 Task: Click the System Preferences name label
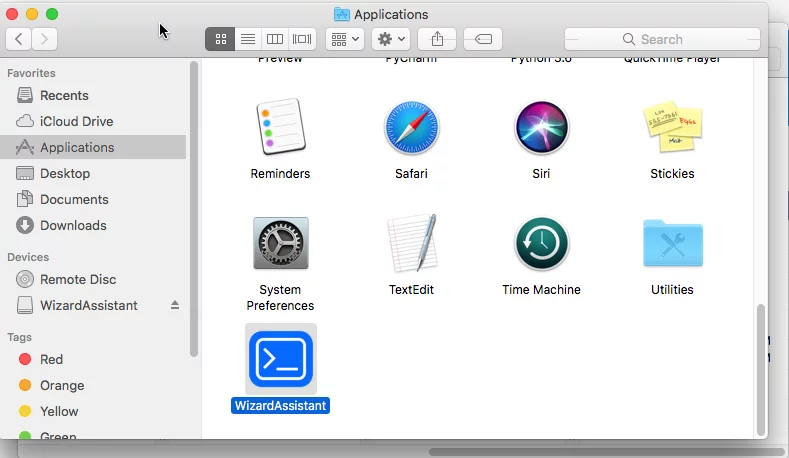point(280,297)
